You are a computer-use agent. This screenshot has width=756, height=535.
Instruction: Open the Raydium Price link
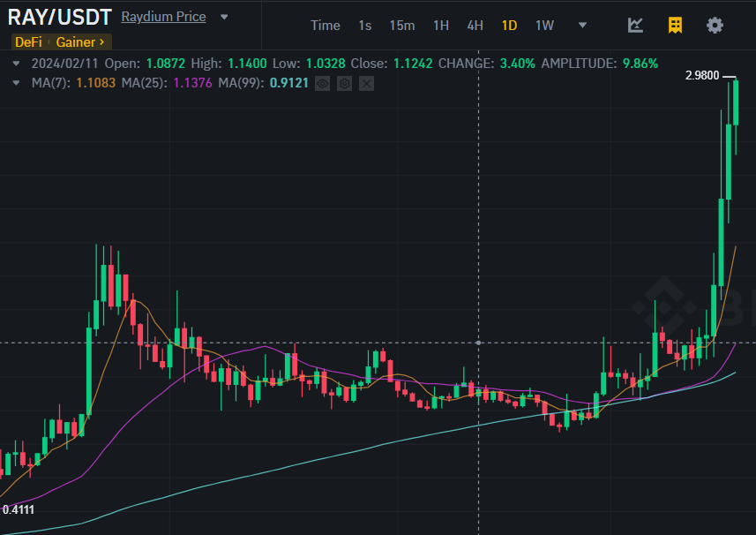[163, 17]
